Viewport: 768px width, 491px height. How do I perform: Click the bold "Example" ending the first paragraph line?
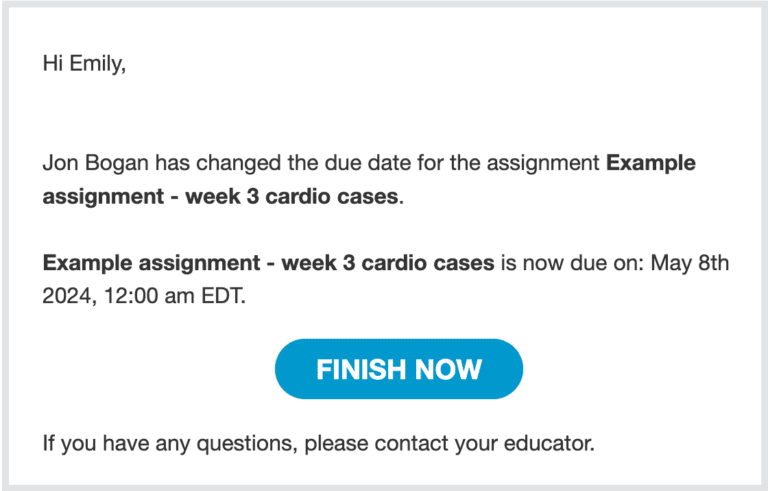tap(651, 163)
